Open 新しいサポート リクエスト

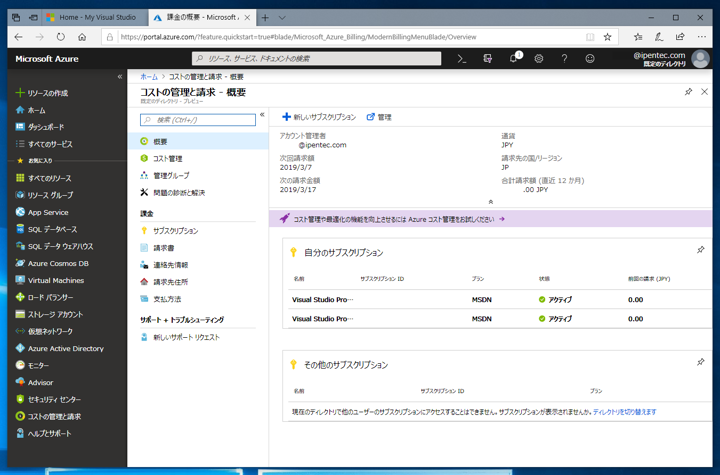coord(198,337)
